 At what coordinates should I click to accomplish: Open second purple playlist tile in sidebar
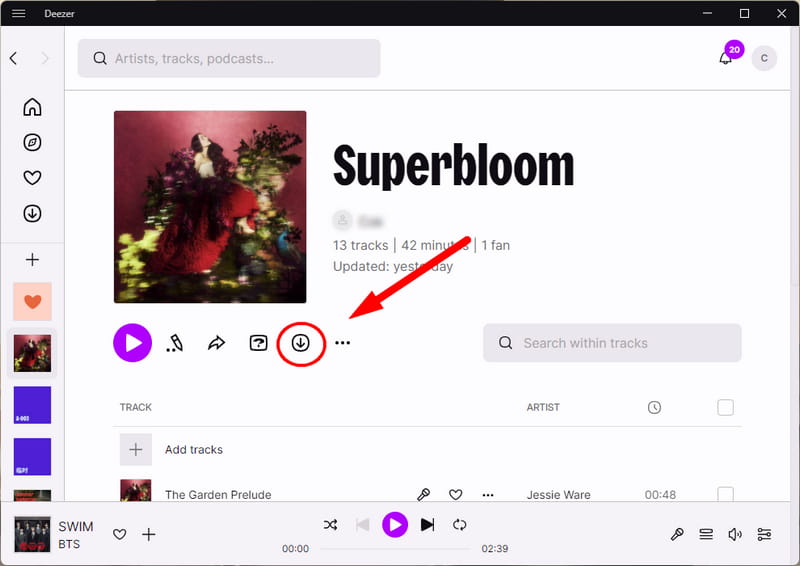(32, 456)
